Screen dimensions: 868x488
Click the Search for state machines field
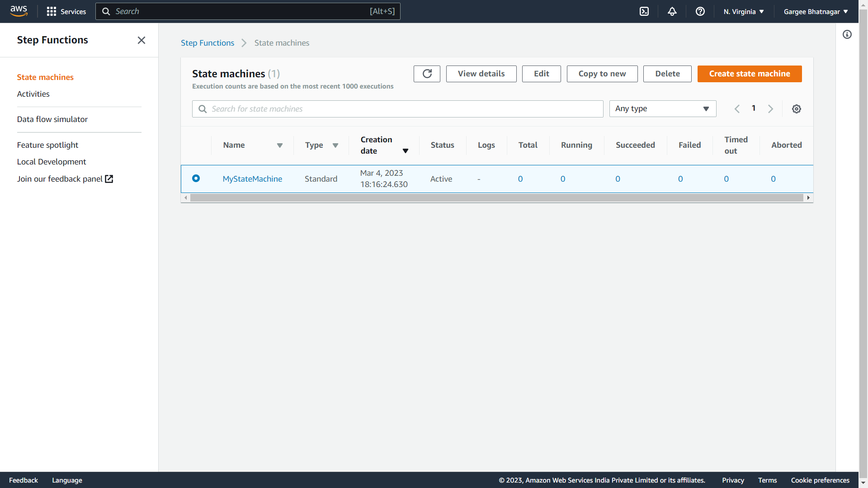(398, 109)
